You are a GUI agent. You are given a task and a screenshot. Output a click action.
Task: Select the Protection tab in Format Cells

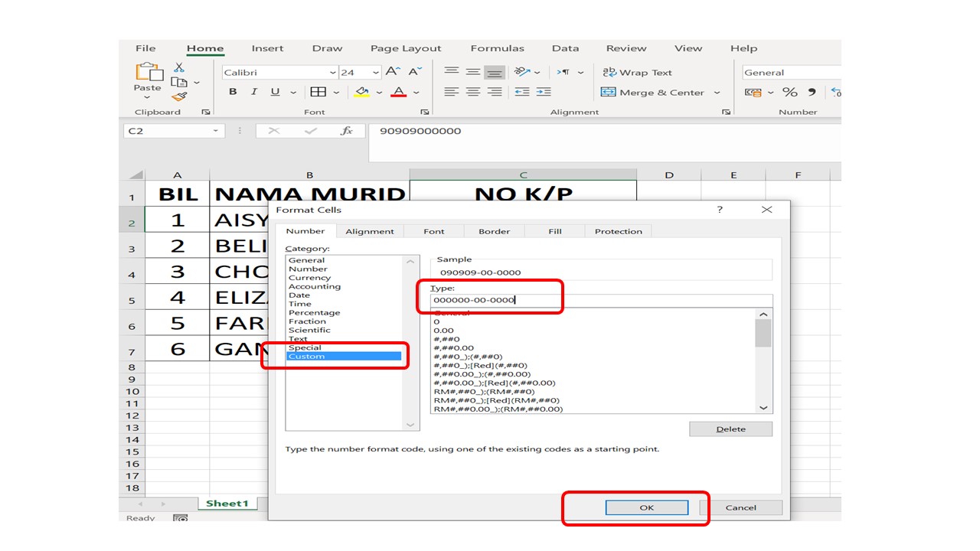pos(617,231)
